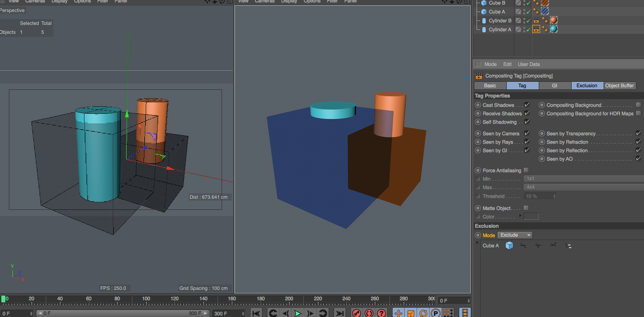644x317 pixels.
Task: Toggle the Seen by Refraction checkbox
Action: click(638, 142)
